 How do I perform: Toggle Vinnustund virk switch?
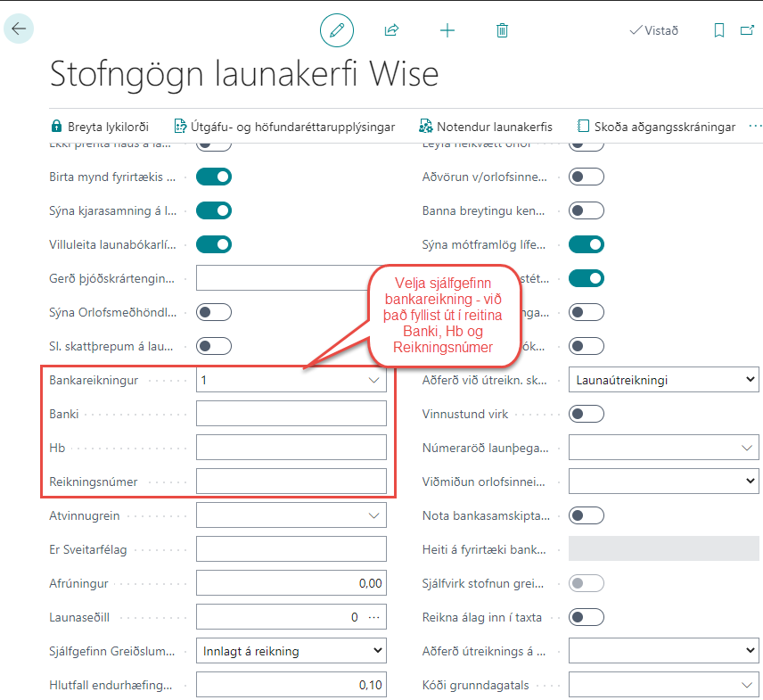[587, 414]
